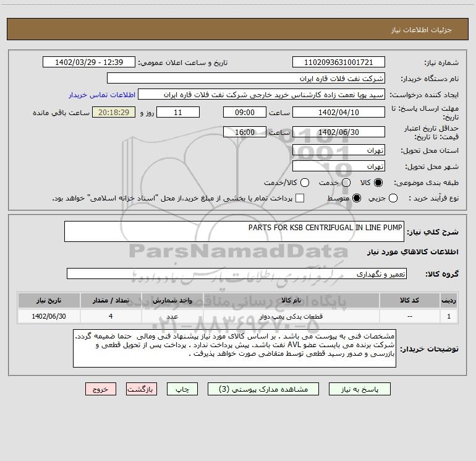Click the بازگشت back button
476x461 pixels.
point(142,389)
